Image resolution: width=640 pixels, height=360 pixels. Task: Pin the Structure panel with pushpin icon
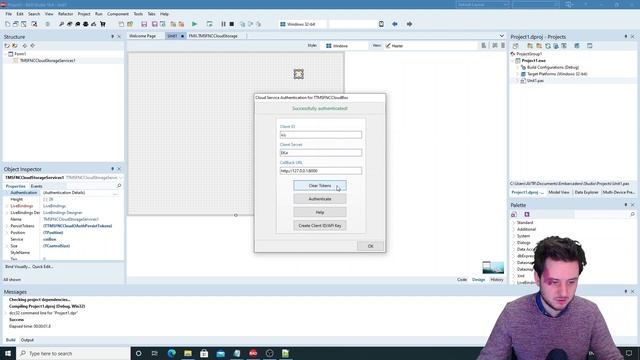(113, 37)
